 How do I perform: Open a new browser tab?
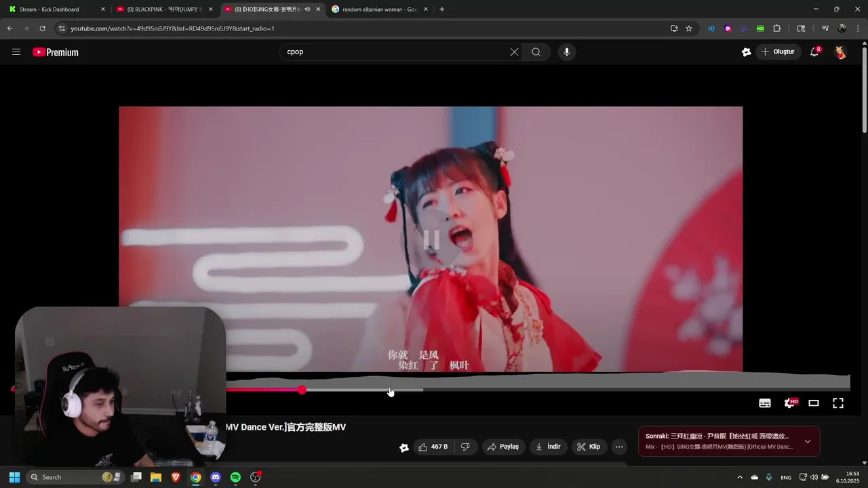coord(442,9)
